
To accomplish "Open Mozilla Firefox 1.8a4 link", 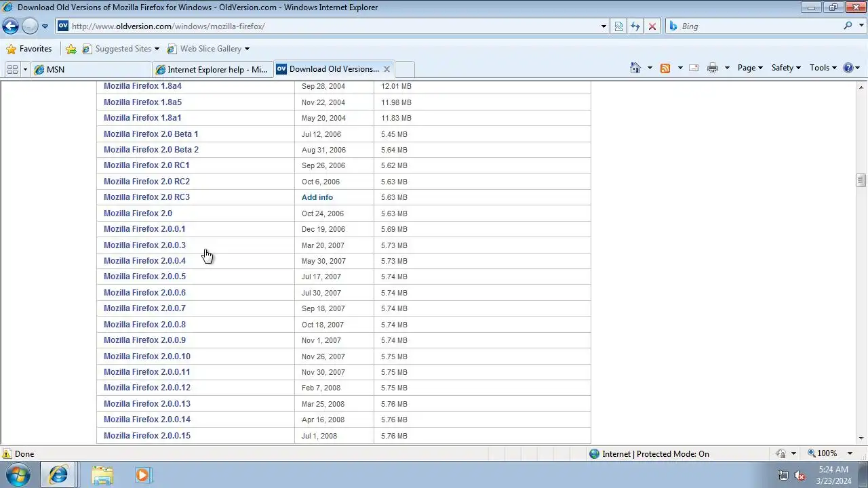I will click(142, 86).
